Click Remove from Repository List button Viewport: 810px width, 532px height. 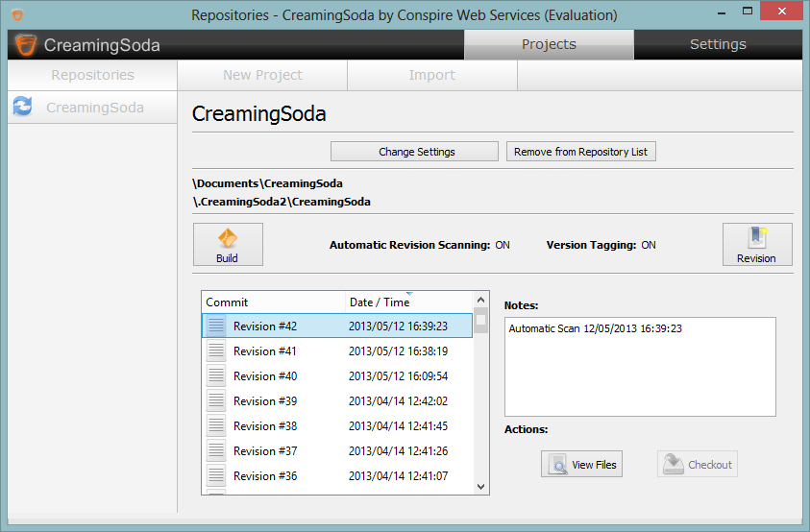tap(580, 152)
